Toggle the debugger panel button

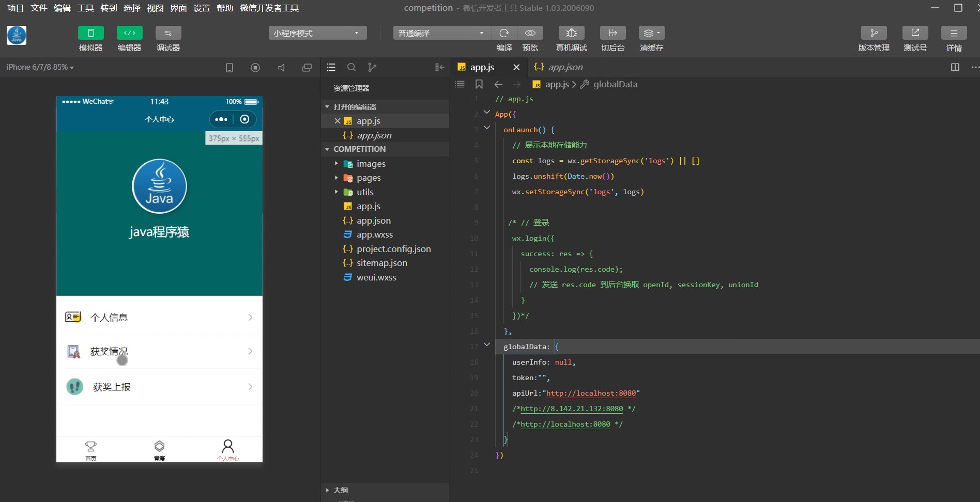168,33
